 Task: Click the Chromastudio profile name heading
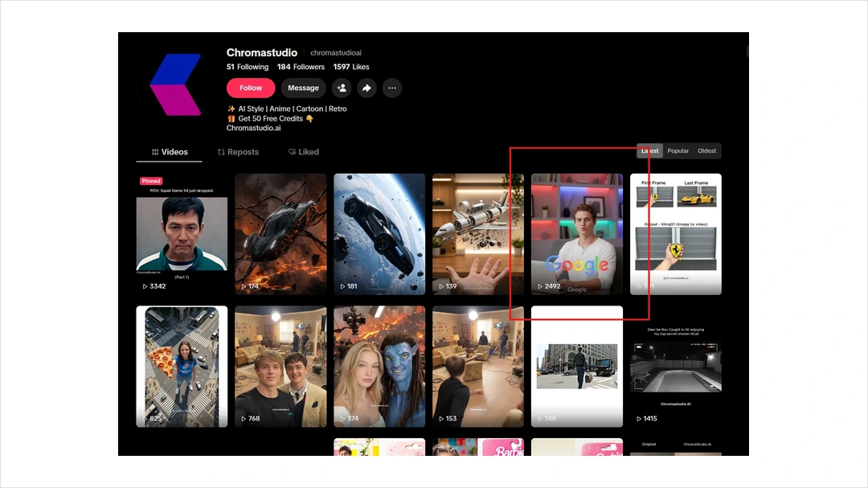point(262,52)
